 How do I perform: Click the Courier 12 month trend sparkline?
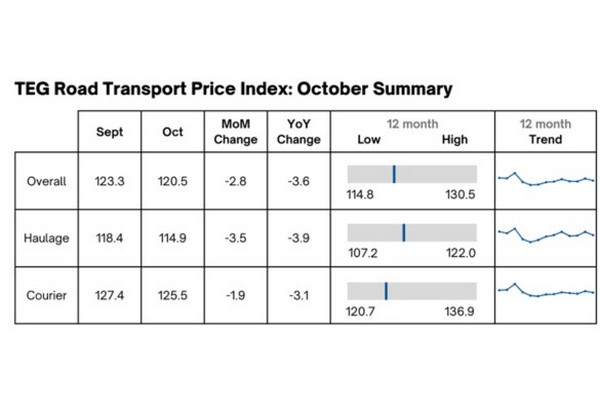pos(546,292)
